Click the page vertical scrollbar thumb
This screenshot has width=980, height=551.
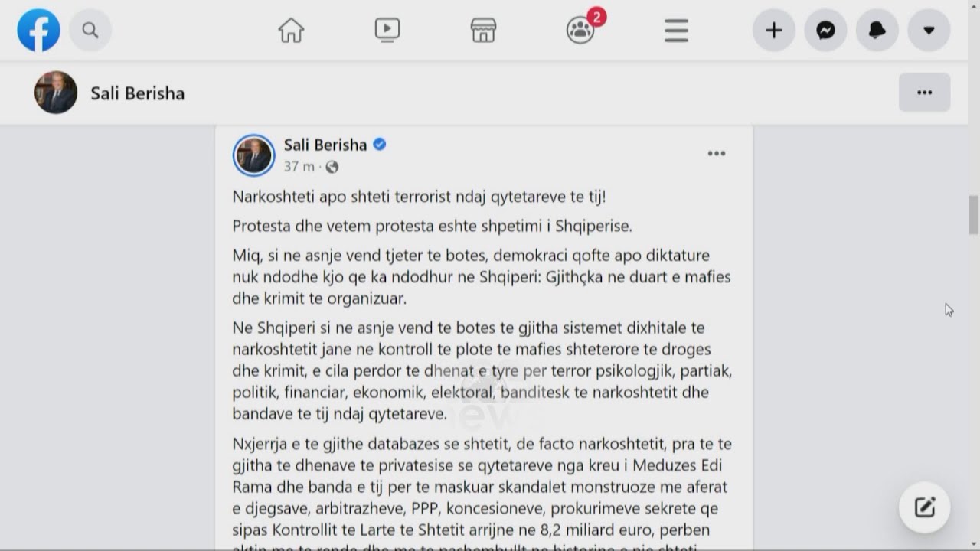coord(973,214)
